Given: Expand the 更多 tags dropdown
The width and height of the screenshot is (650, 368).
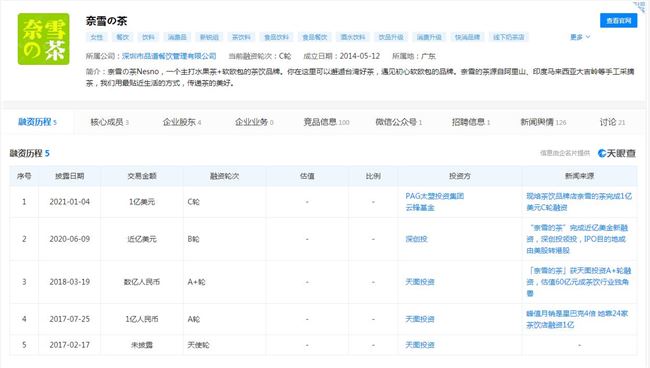Looking at the screenshot, I should pos(580,37).
